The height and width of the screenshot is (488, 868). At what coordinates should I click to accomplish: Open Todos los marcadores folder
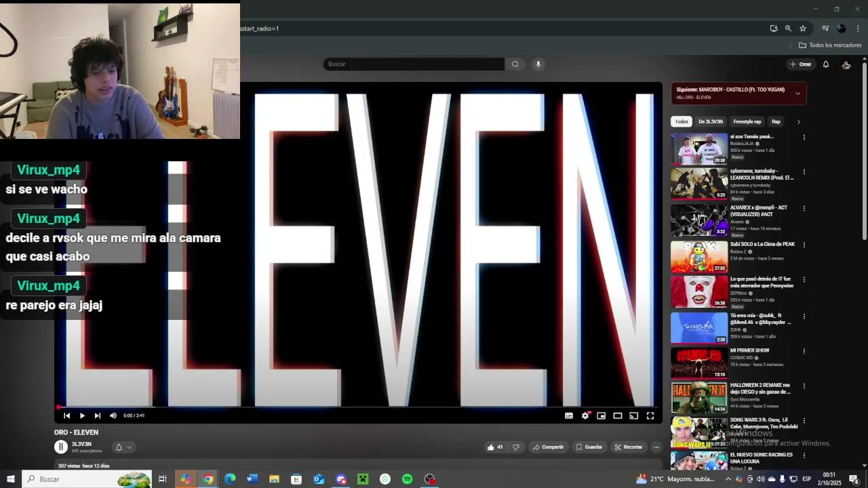[x=830, y=45]
